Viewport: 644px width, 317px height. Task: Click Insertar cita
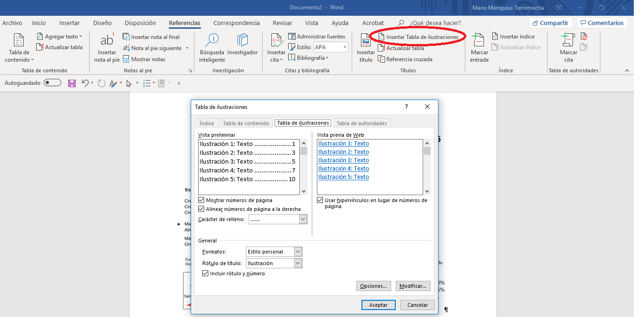(276, 48)
